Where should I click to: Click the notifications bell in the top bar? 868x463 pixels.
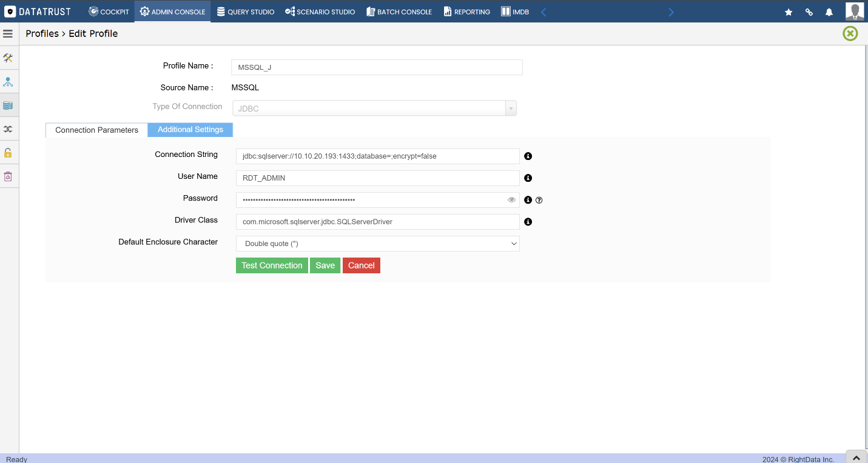click(829, 12)
